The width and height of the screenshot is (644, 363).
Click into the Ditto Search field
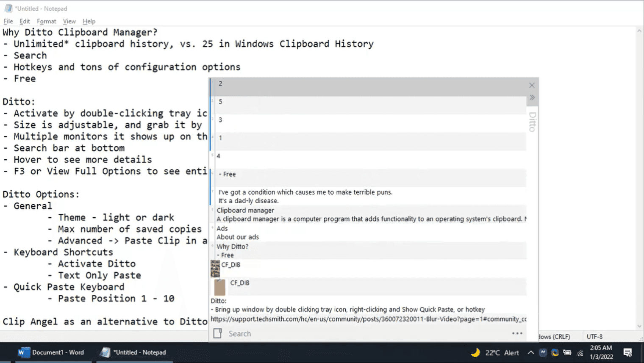coord(364,333)
